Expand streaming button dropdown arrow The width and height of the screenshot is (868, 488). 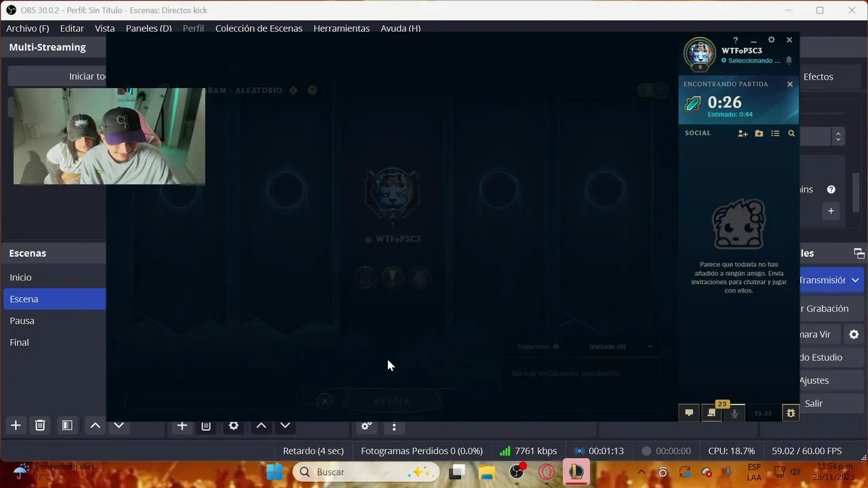855,280
